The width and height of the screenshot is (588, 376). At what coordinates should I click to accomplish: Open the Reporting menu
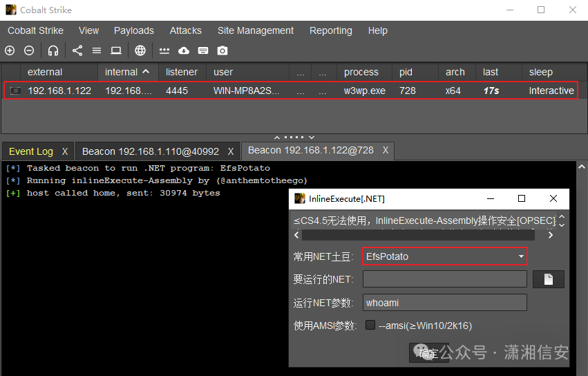click(x=331, y=31)
